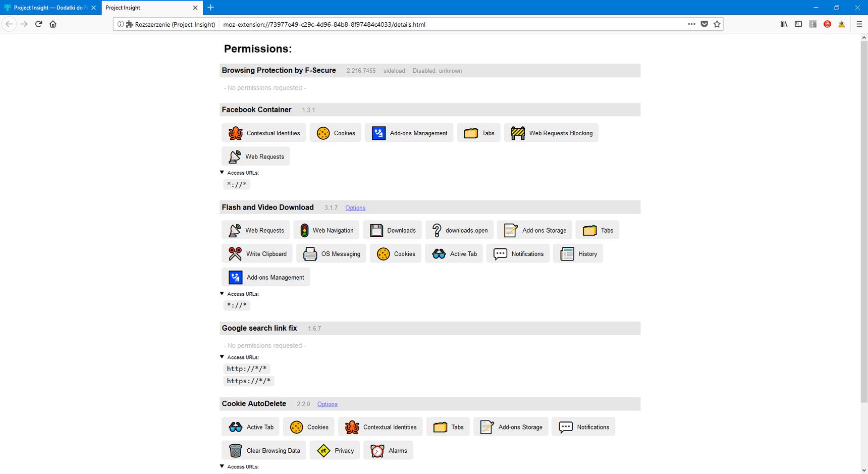
Task: Click Add-ons Management icon under Flash and Video Download
Action: coord(235,277)
